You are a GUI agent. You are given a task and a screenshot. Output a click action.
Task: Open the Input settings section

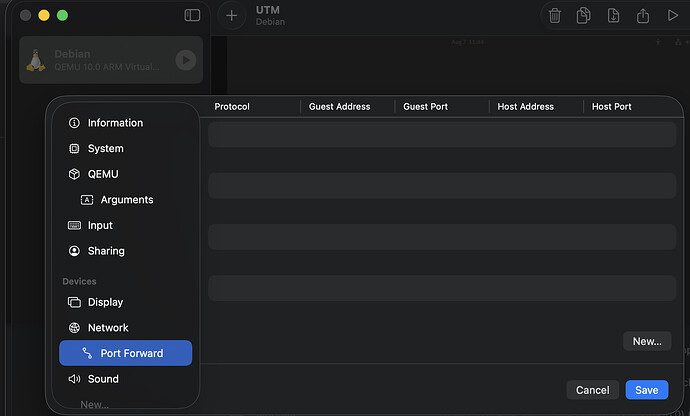coord(125,225)
